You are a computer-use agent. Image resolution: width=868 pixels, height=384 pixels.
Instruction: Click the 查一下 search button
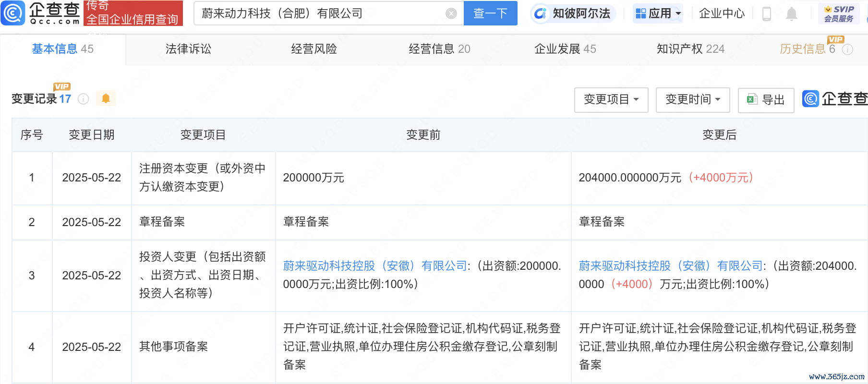pos(490,13)
